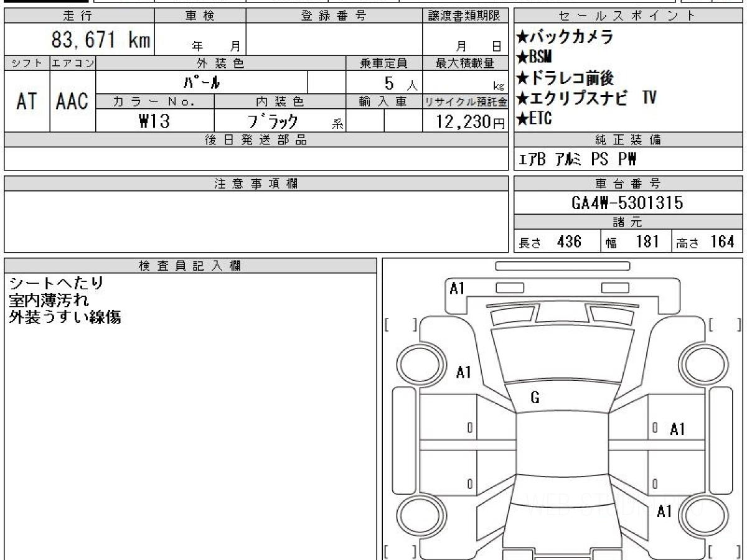Select the 走行 header cell
Viewport: 747px width, 560px height.
[78, 16]
